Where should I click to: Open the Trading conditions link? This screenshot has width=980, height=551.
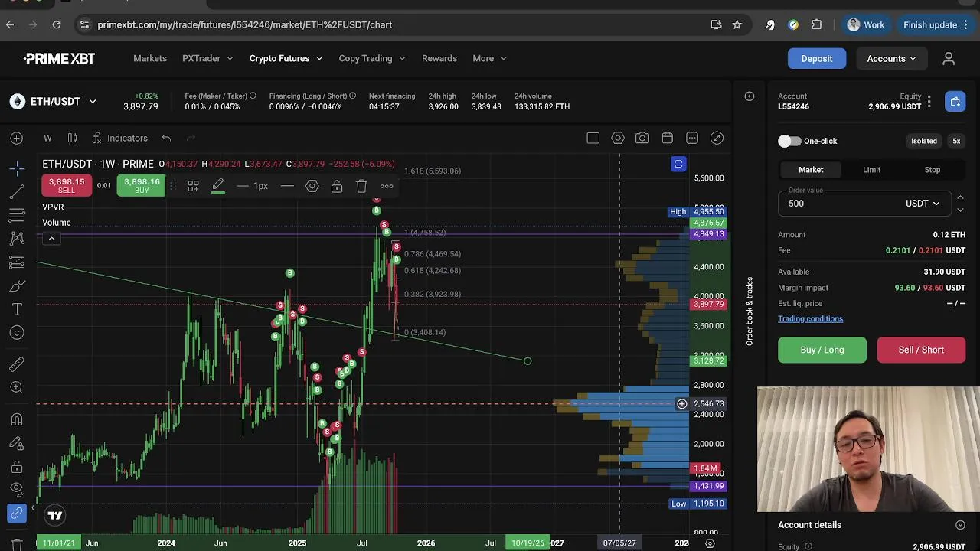tap(810, 318)
